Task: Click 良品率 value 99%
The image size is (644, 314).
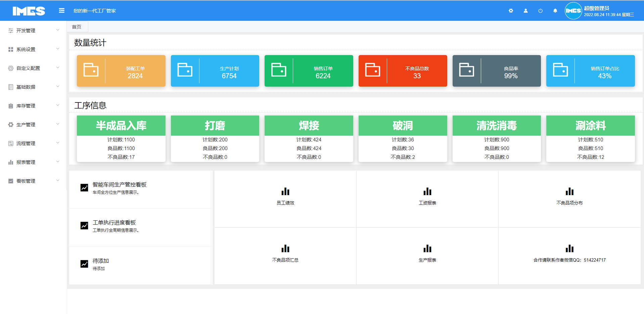Action: click(511, 76)
